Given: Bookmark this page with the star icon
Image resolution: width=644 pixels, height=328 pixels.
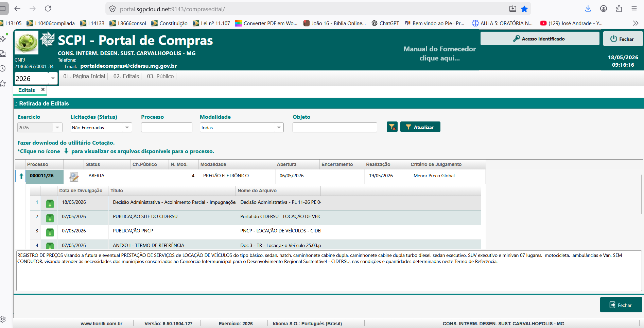Looking at the screenshot, I should click(524, 9).
